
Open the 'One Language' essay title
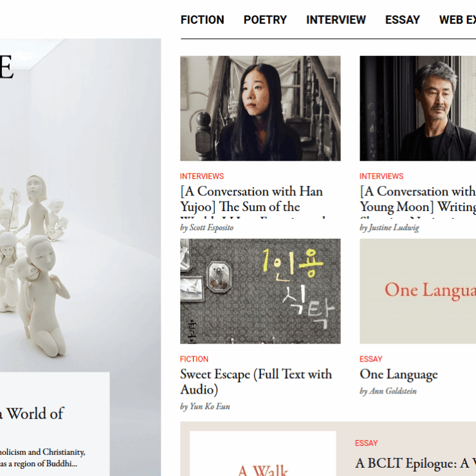[x=398, y=374]
